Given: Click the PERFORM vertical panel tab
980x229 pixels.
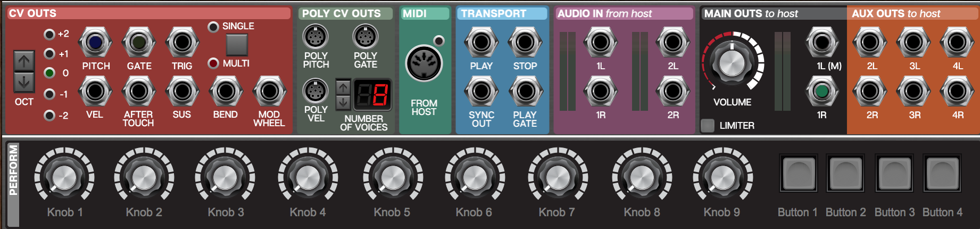Looking at the screenshot, I should point(12,184).
